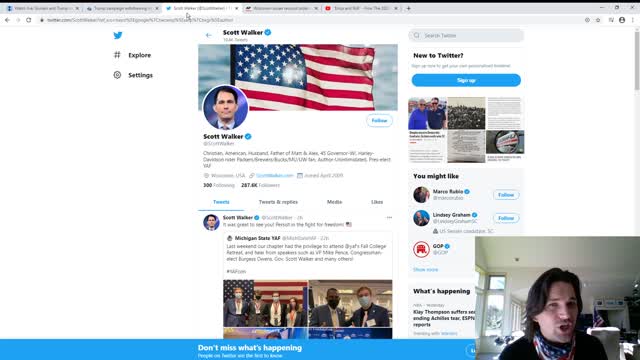Click the location pin icon by Wisconsin, USA
Screen dimensions: 640x360
coord(206,176)
